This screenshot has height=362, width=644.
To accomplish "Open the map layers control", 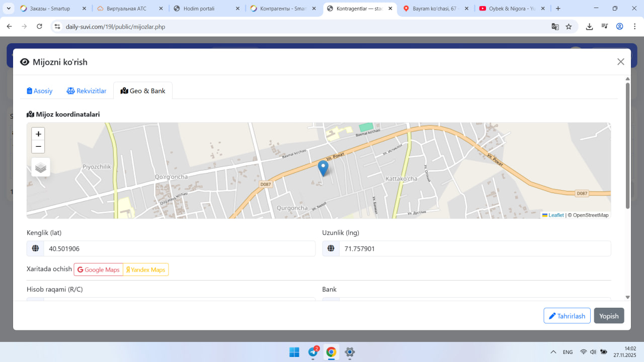I will (x=41, y=167).
